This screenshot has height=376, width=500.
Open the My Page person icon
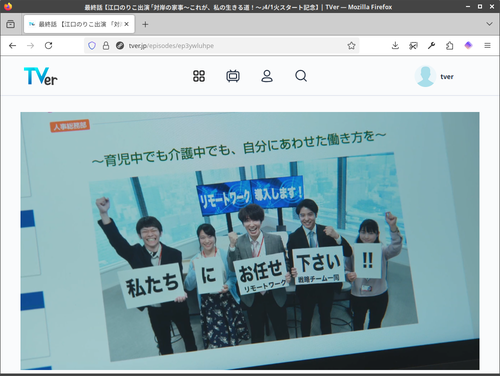(x=267, y=76)
